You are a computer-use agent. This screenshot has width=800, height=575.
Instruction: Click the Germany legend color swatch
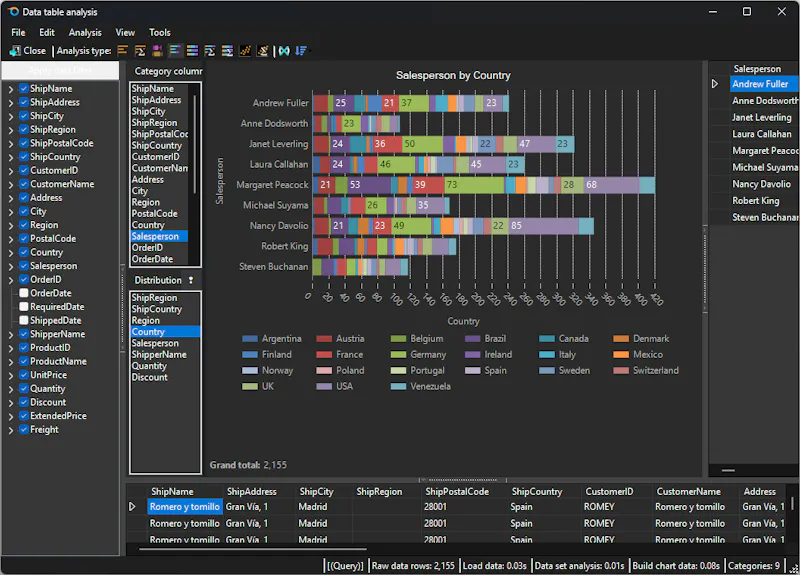398,355
